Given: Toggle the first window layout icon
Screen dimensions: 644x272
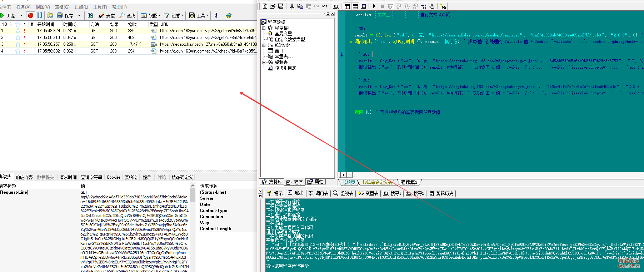Looking at the screenshot, I should (x=347, y=6).
